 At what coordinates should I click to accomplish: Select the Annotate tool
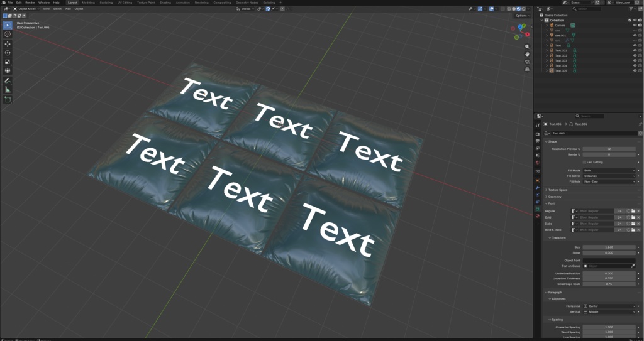pos(8,81)
